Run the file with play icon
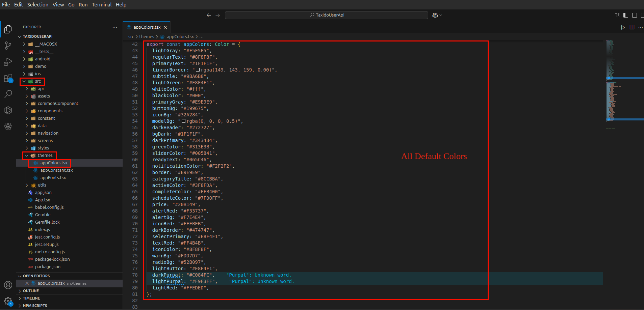The width and height of the screenshot is (644, 310). pos(623,27)
